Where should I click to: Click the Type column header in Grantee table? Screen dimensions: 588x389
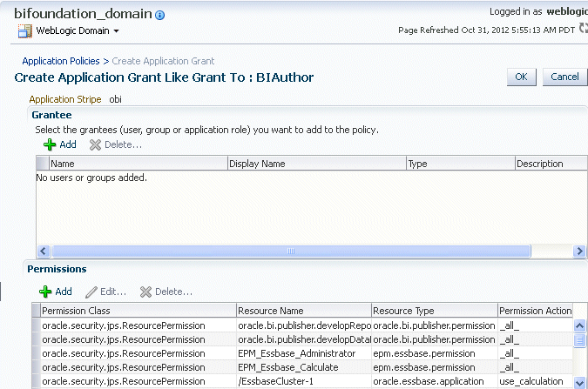tap(461, 164)
